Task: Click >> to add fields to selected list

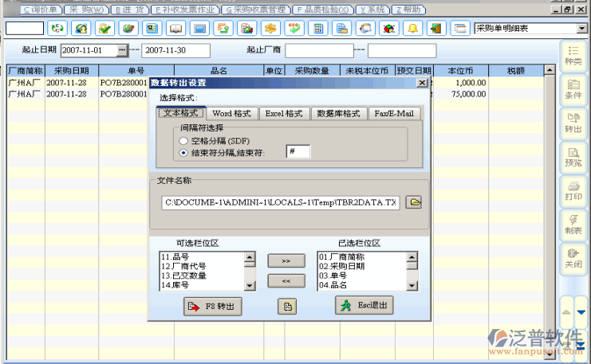Action: coord(286,260)
